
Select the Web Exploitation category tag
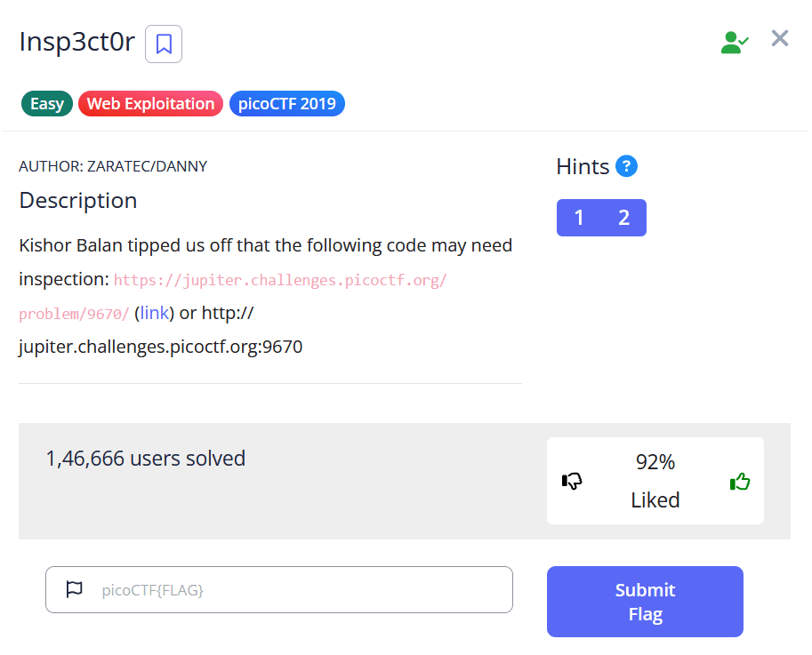150,104
